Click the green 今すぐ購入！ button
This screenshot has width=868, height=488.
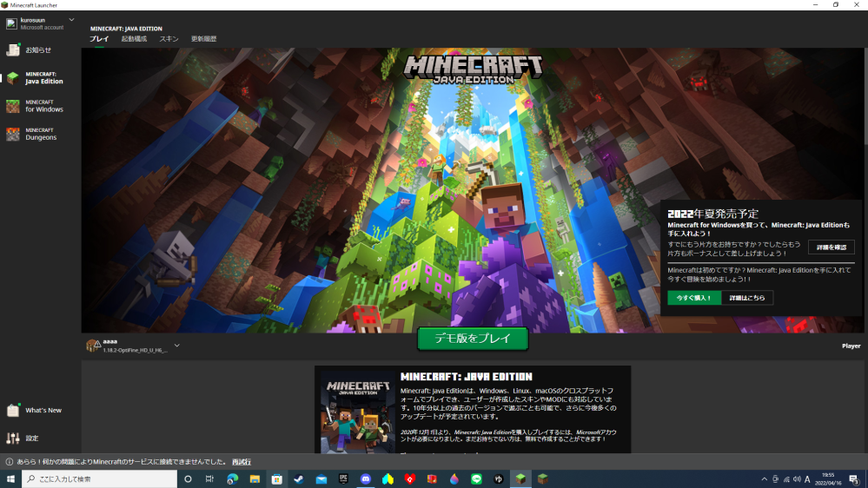click(x=693, y=298)
